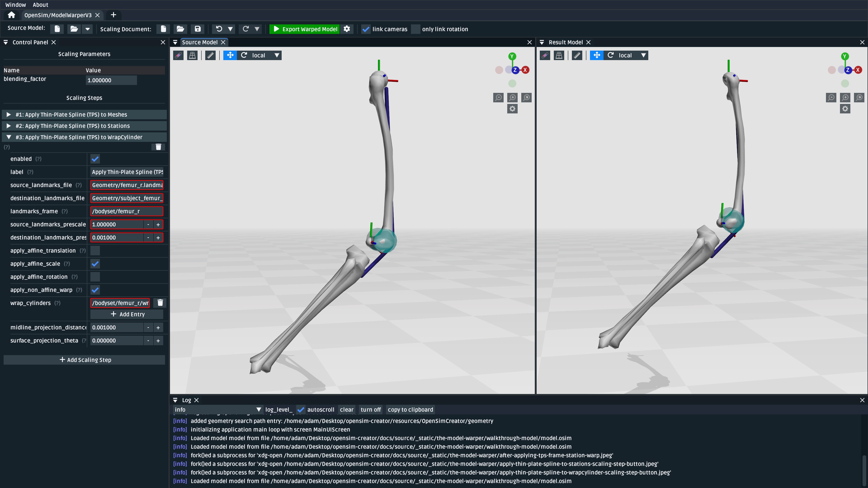The width and height of the screenshot is (868, 488).
Task: Undo the last action
Action: [x=219, y=29]
